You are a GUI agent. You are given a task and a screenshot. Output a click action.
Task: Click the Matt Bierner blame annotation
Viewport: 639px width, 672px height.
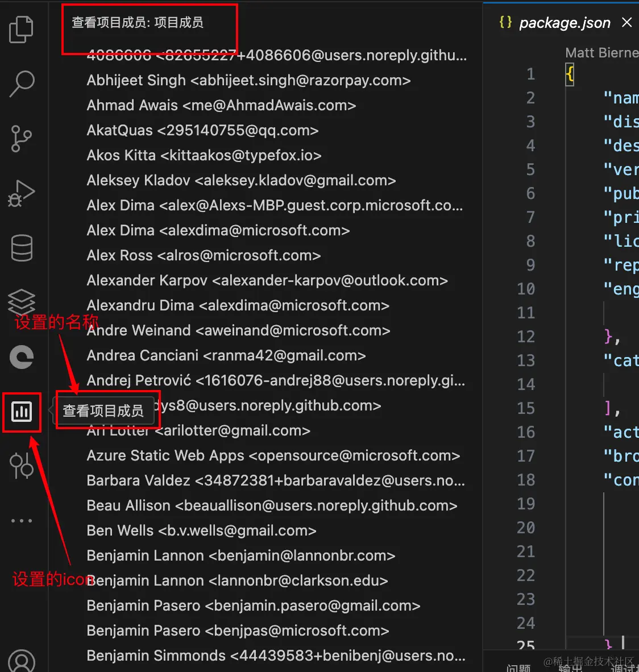pos(601,53)
